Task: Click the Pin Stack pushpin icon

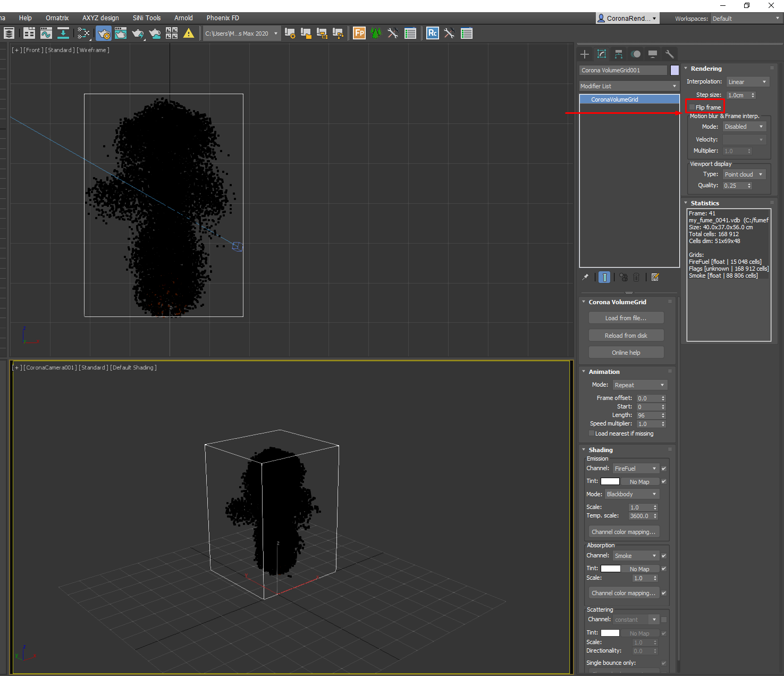Action: coord(585,277)
